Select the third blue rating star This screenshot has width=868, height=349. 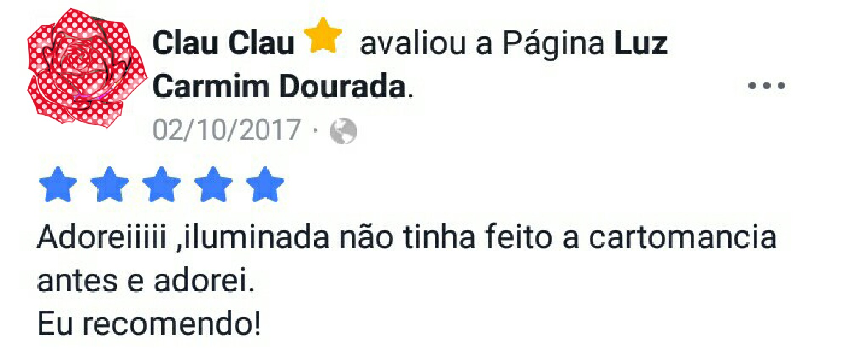[161, 185]
